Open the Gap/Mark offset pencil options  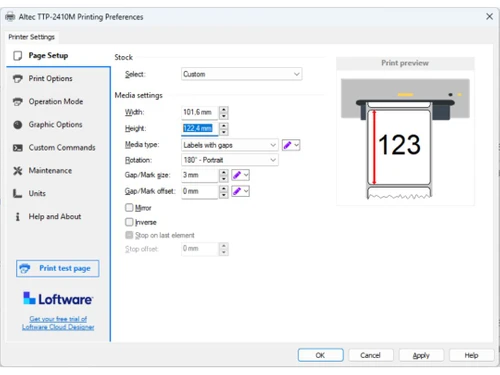point(240,191)
